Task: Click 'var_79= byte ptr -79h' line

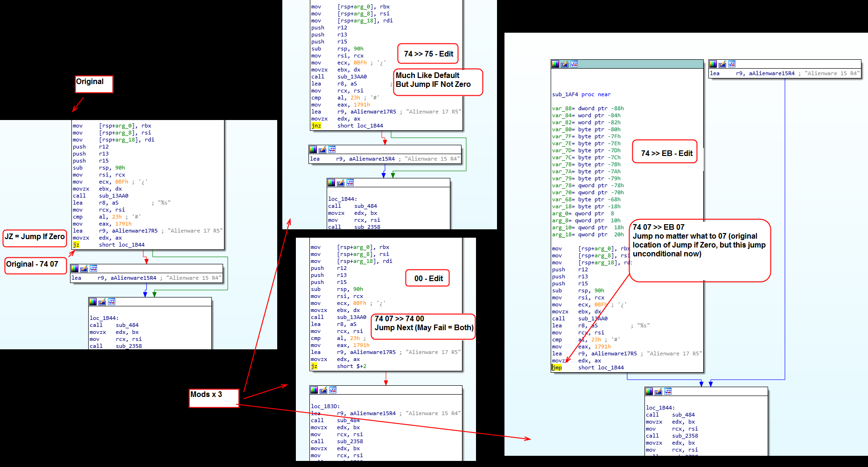Action: click(586, 178)
